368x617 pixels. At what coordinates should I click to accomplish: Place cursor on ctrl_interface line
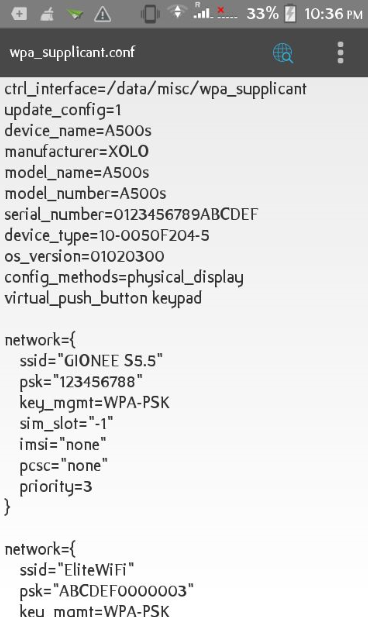[155, 89]
